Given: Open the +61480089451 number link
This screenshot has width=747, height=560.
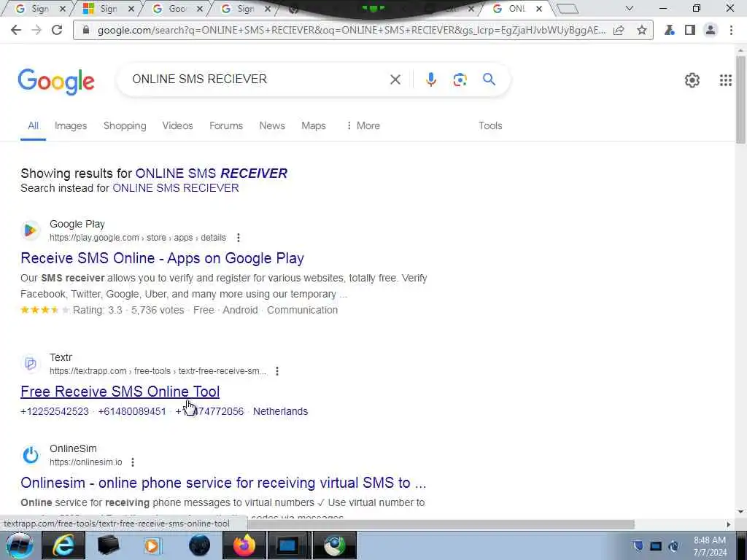Looking at the screenshot, I should (132, 411).
